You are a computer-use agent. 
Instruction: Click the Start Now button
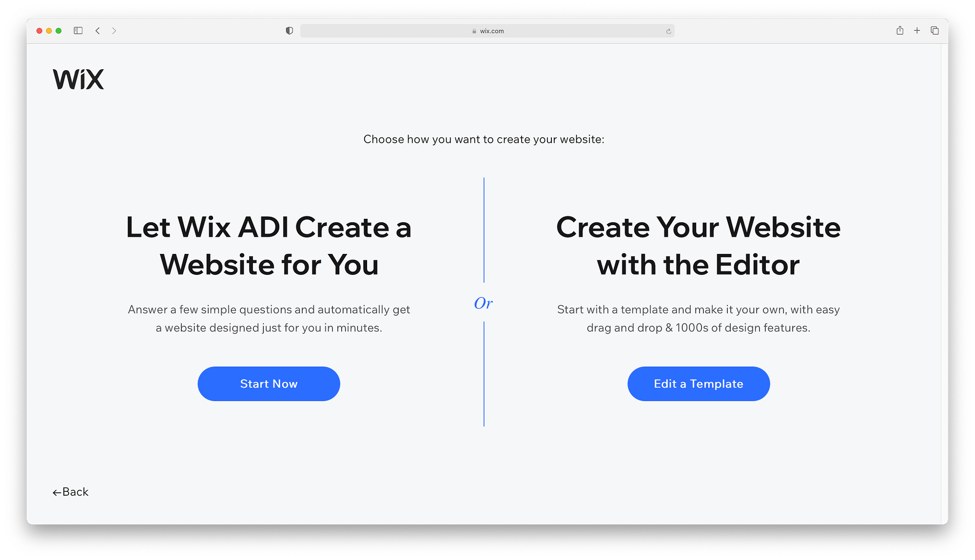(269, 383)
